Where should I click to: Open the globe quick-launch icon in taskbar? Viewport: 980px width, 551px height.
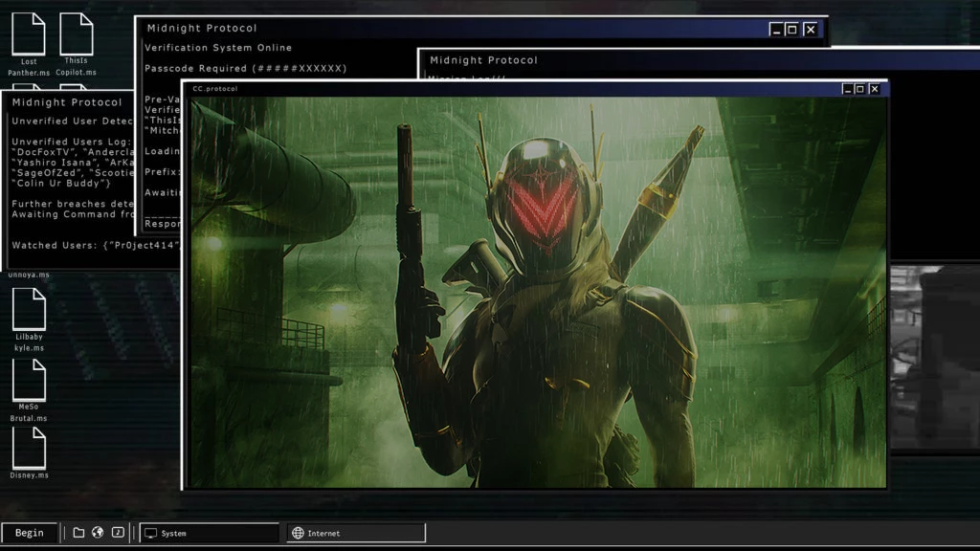click(x=98, y=532)
